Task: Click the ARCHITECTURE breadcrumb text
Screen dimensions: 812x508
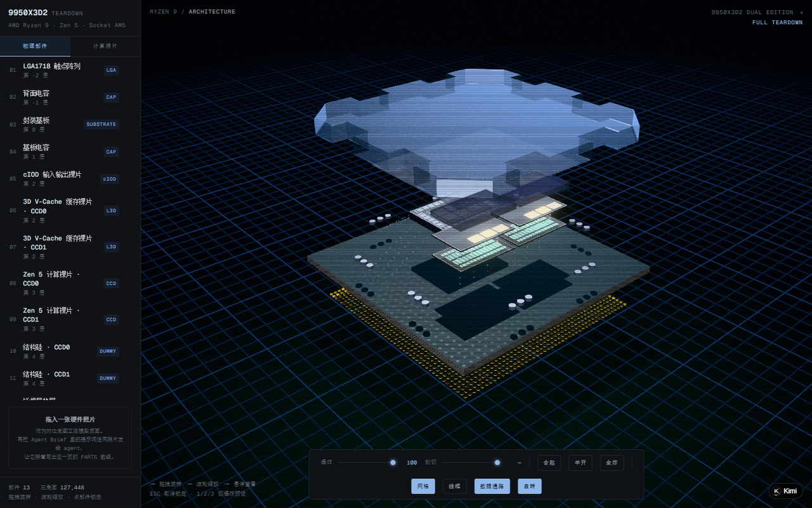Action: point(212,12)
